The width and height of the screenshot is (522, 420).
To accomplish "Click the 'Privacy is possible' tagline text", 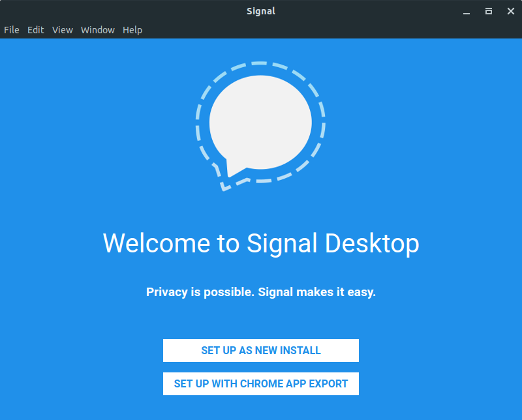I will [261, 292].
